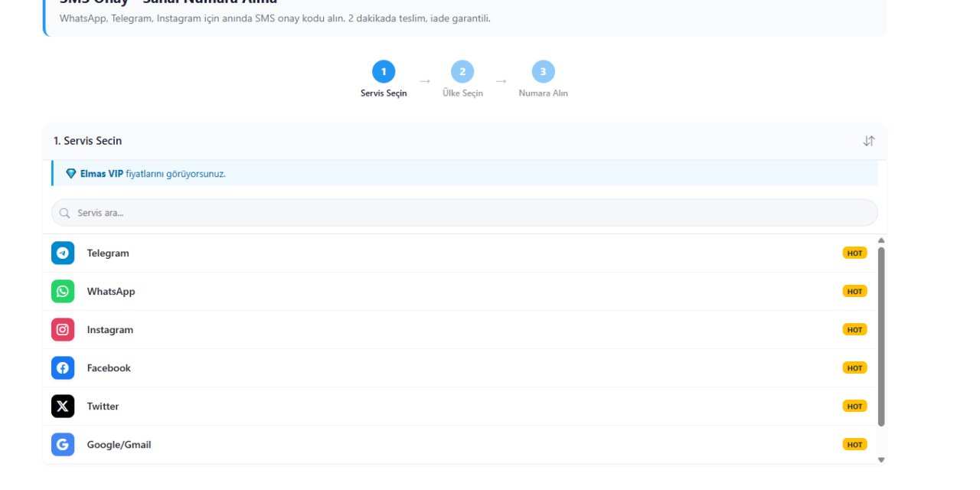Click the Facebook logo icon
This screenshot has width=980, height=490.
point(63,367)
